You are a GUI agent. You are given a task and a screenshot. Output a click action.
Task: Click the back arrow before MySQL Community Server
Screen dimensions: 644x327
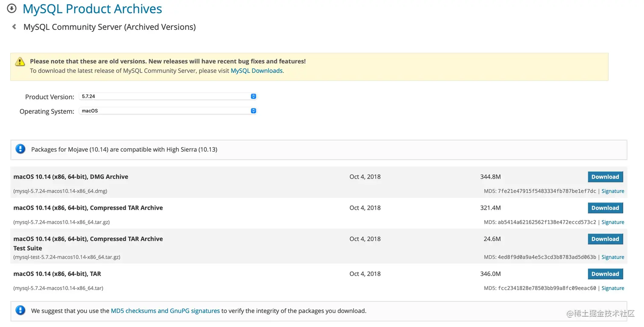click(14, 27)
